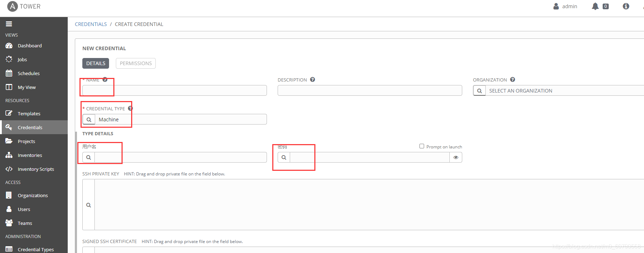Viewport: 644px width, 253px height.
Task: Focus the DESCRIPTION input field
Action: [x=370, y=90]
